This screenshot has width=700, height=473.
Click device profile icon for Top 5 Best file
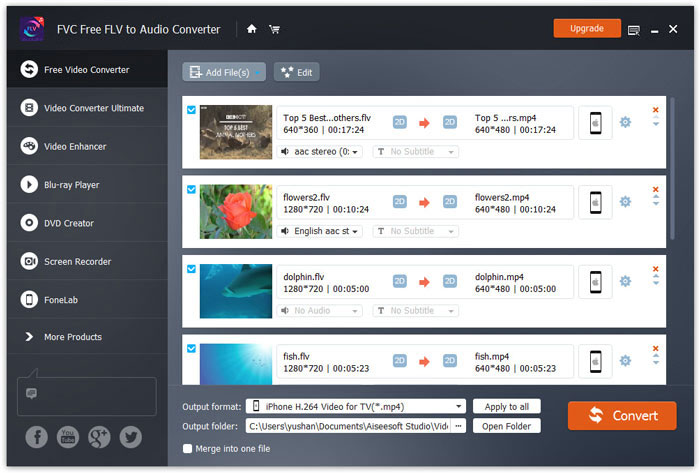pyautogui.click(x=595, y=123)
